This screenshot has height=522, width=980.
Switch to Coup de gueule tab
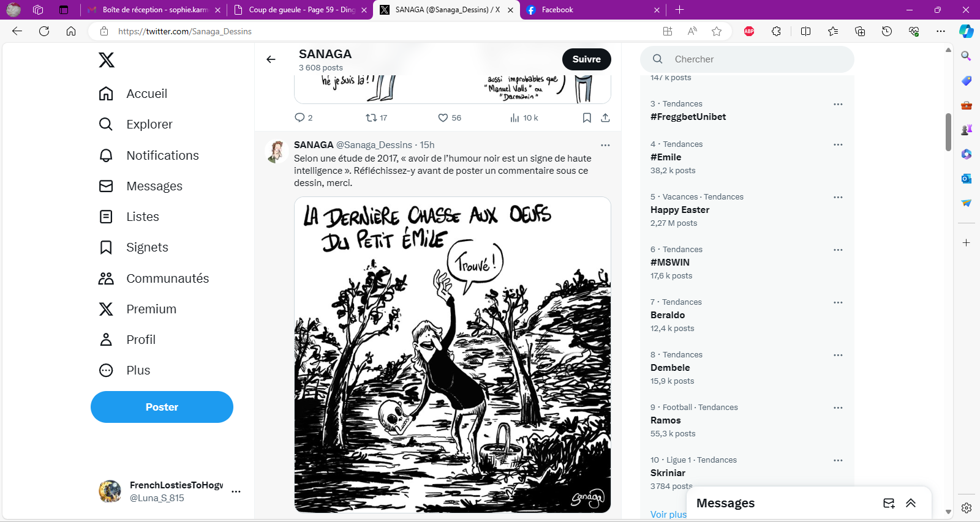click(x=300, y=10)
